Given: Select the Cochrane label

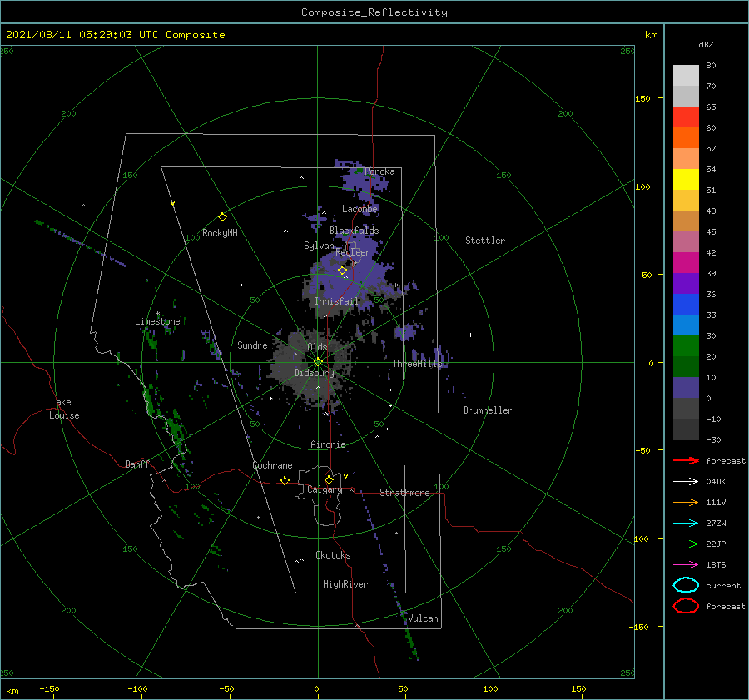Looking at the screenshot, I should (x=272, y=465).
